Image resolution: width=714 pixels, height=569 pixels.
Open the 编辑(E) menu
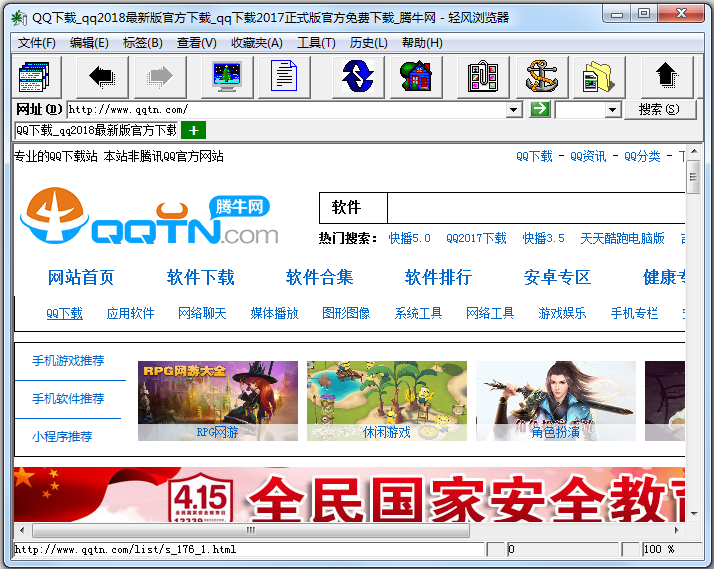coord(89,43)
